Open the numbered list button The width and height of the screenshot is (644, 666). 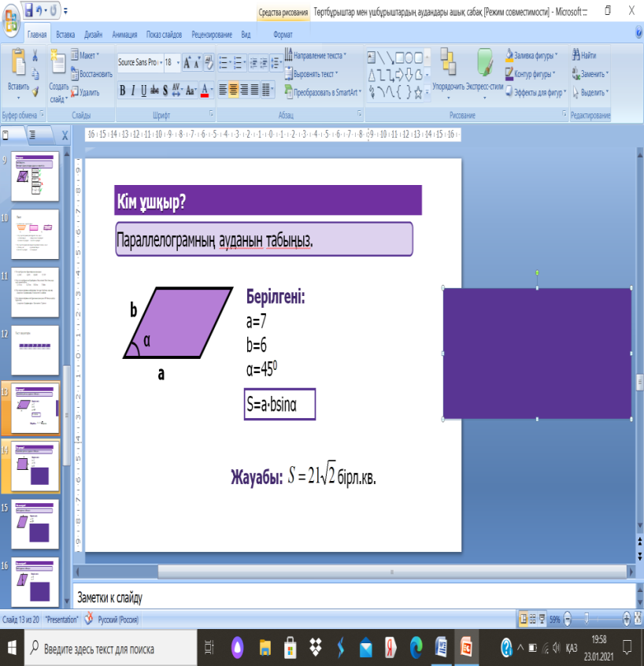tap(239, 63)
